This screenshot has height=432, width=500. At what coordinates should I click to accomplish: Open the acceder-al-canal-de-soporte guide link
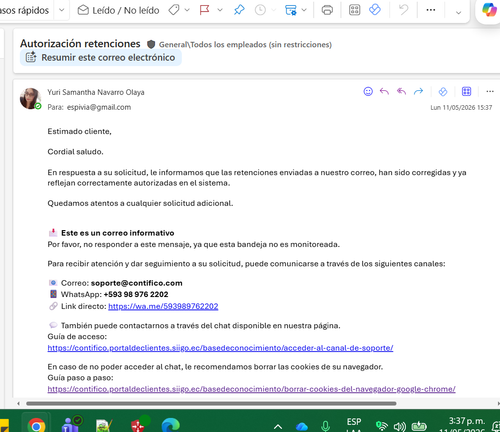220,348
